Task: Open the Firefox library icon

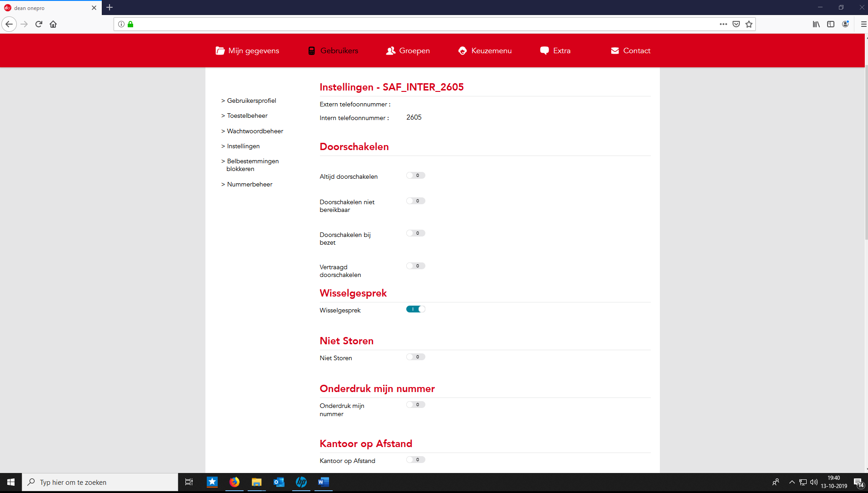Action: [x=816, y=24]
